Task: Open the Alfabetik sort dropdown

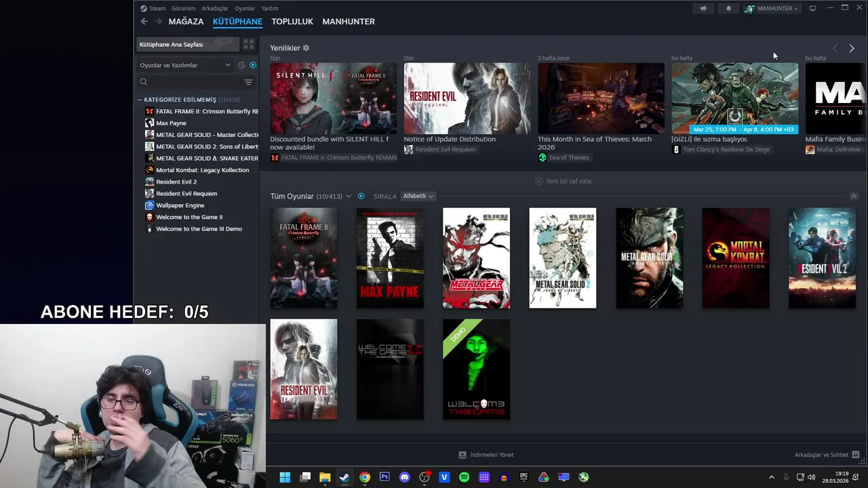Action: coord(418,196)
